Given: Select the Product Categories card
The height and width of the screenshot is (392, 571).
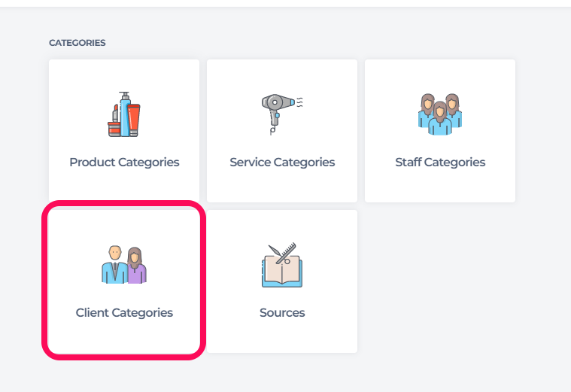Looking at the screenshot, I should pos(124,131).
